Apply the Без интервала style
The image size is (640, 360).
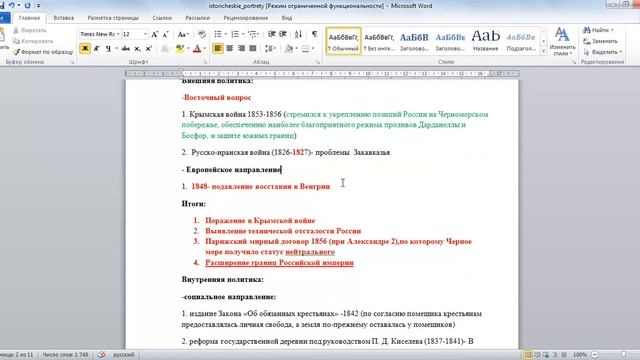pyautogui.click(x=379, y=41)
